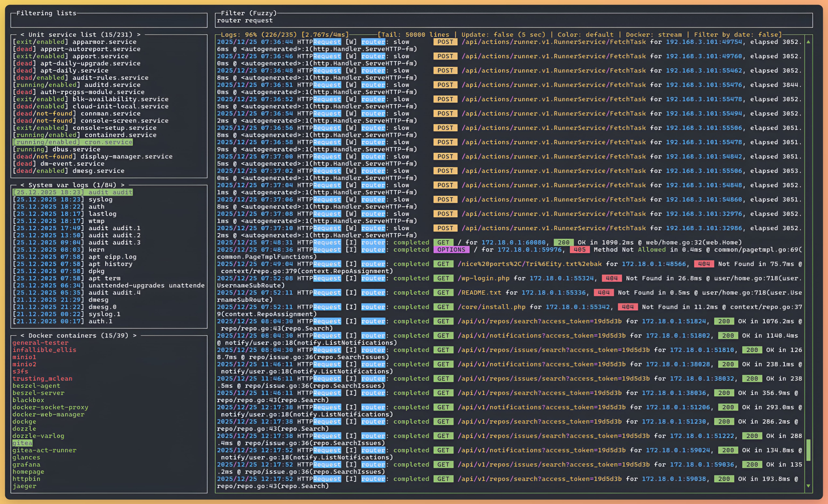The image size is (828, 504).
Task: Select docker-socket-proxy container
Action: point(50,408)
